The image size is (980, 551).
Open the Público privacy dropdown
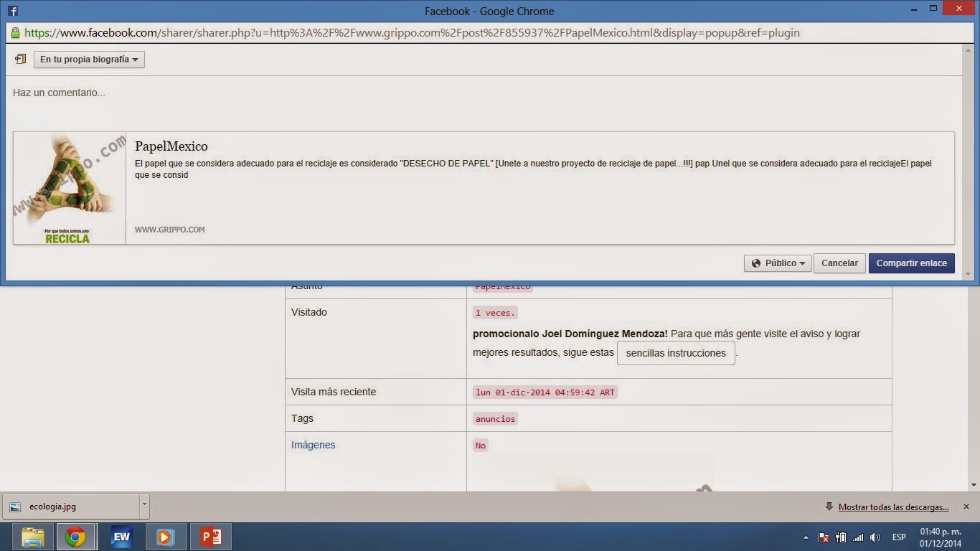pyautogui.click(x=778, y=263)
